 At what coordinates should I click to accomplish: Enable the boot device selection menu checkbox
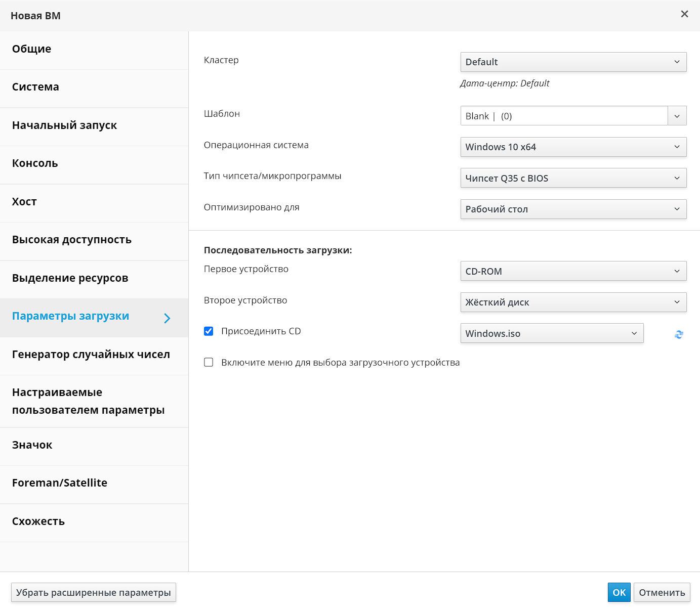click(x=209, y=363)
